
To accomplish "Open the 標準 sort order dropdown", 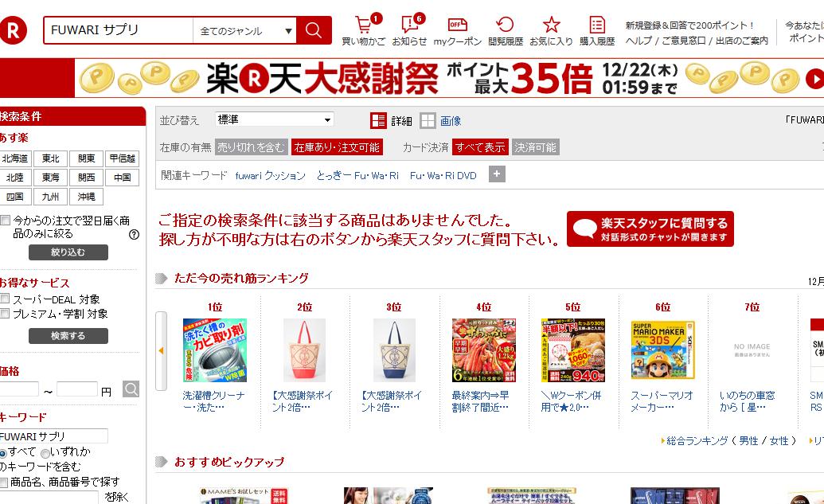I will click(x=274, y=119).
